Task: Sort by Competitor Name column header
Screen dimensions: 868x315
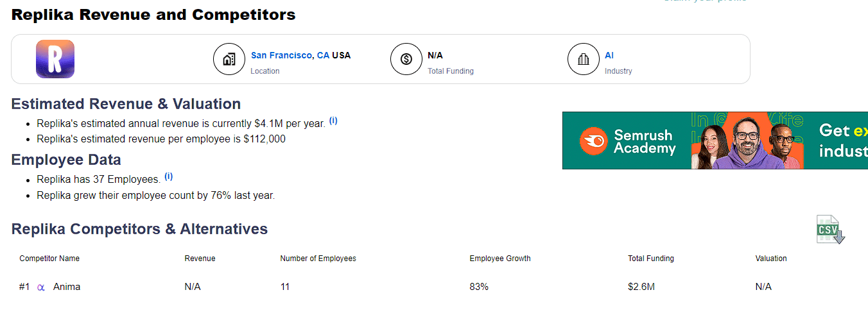Action: tap(49, 259)
